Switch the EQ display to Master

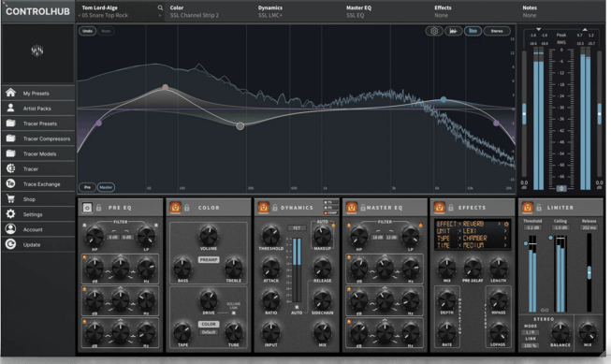point(106,187)
